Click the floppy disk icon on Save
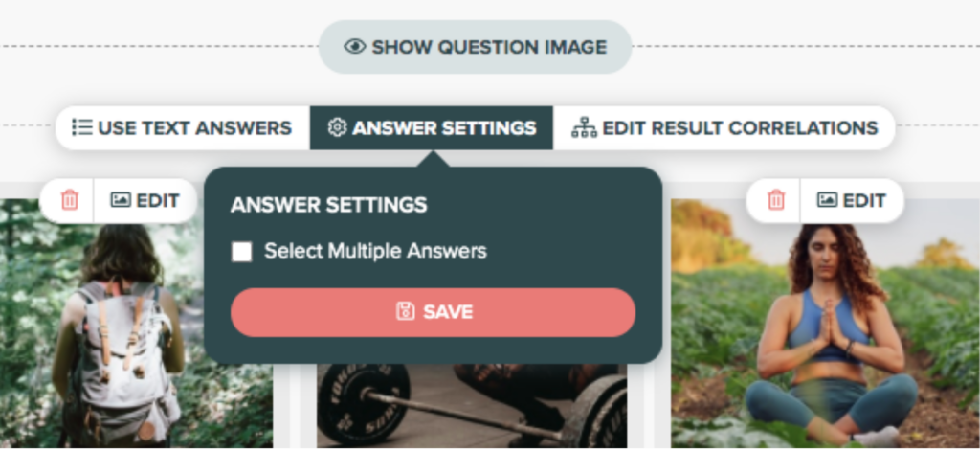Screen dimensions: 980x451 405,311
